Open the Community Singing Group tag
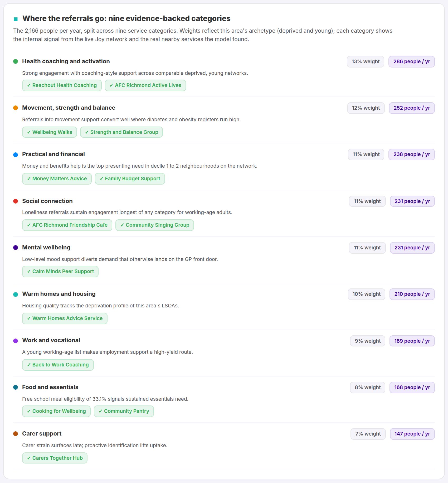The height and width of the screenshot is (483, 448). [155, 225]
